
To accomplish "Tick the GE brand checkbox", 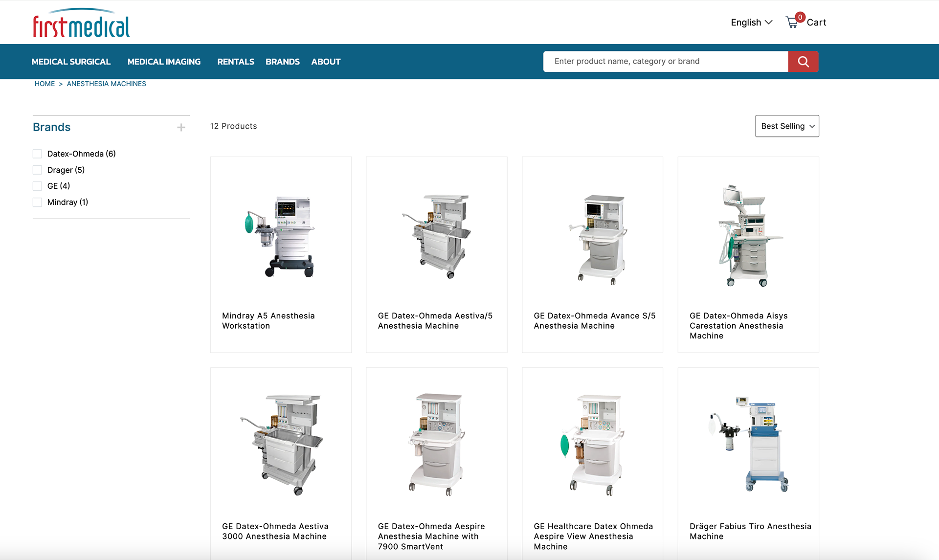I will click(37, 186).
